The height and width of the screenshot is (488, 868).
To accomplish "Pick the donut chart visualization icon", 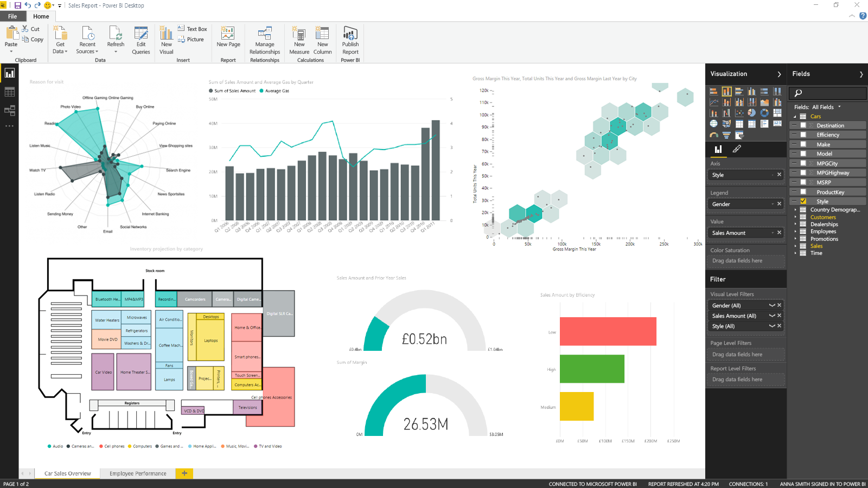I will (764, 113).
